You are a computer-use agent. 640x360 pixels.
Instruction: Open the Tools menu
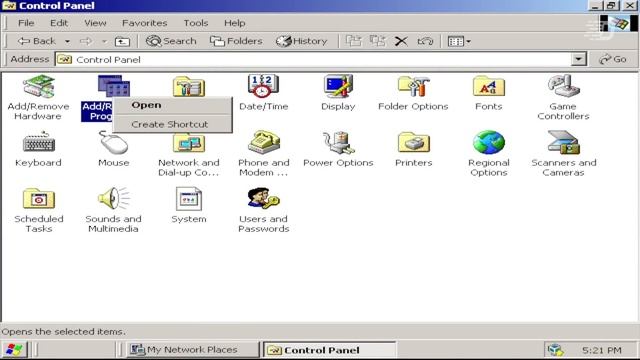coord(196,23)
